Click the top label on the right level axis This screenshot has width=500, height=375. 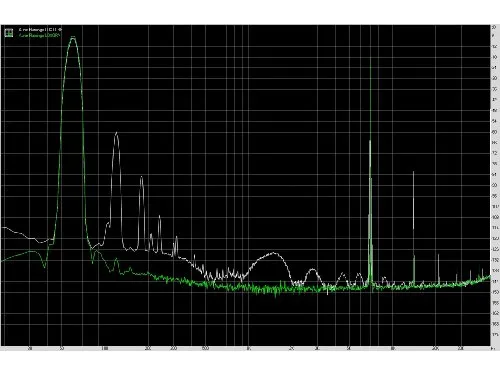click(x=494, y=27)
